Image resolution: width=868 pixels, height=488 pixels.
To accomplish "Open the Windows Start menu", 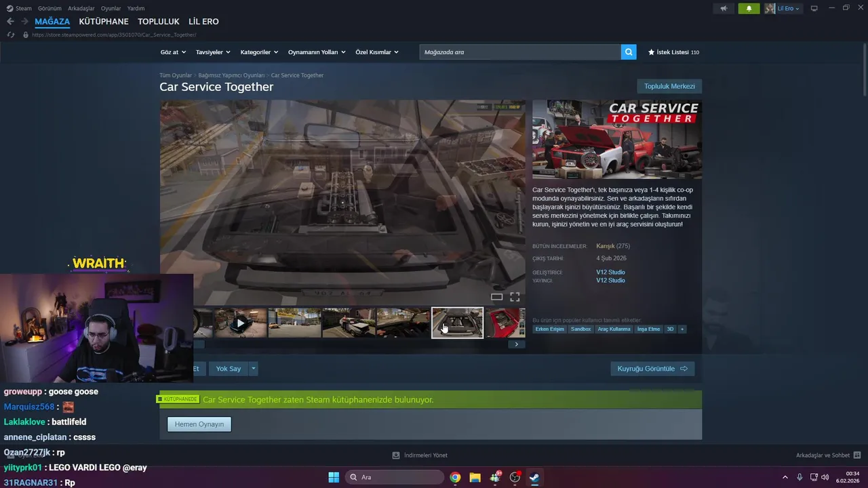I will pyautogui.click(x=334, y=477).
